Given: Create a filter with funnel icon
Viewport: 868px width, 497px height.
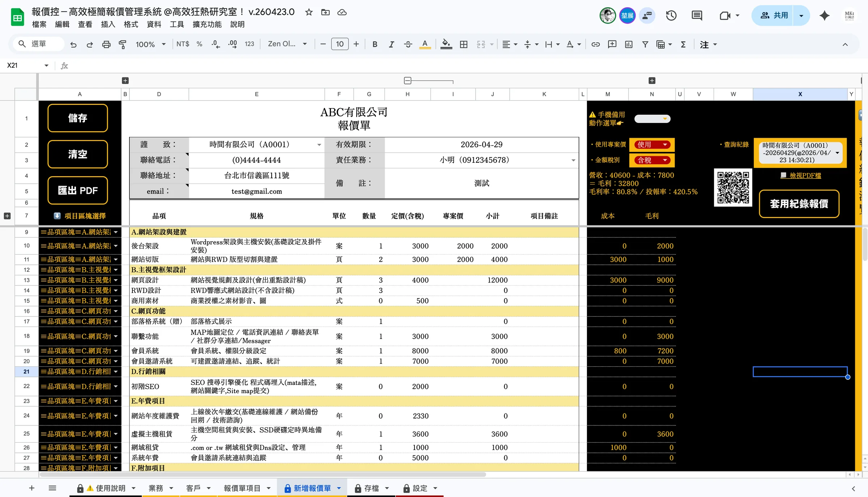Looking at the screenshot, I should (645, 44).
